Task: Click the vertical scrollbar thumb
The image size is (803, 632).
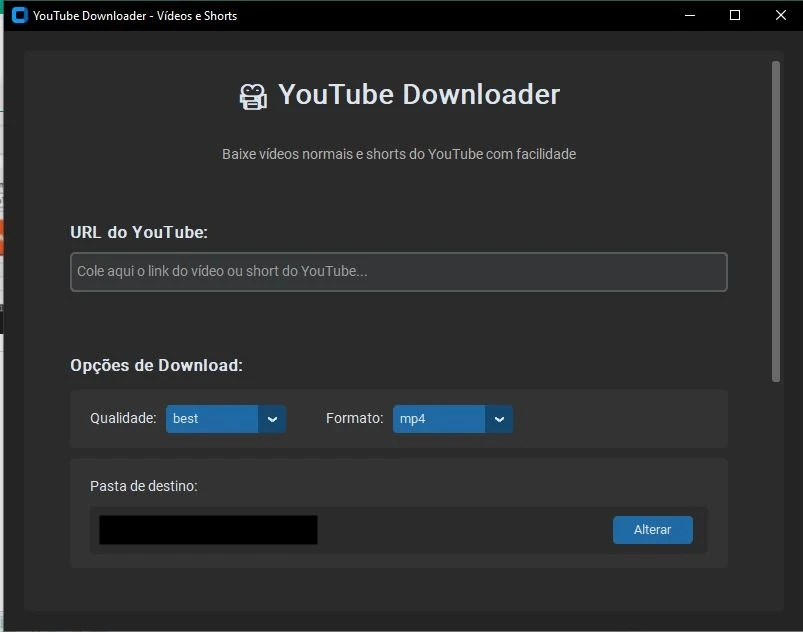Action: point(775,220)
